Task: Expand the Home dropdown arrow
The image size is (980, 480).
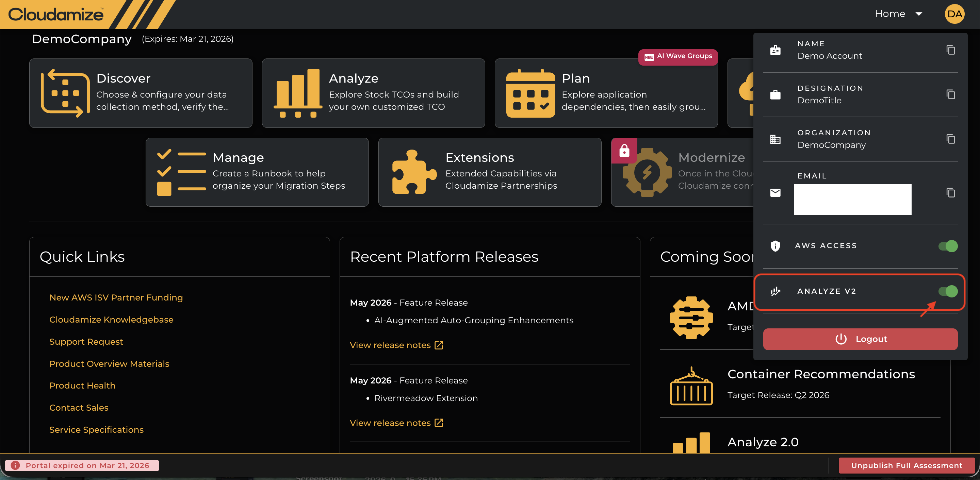Action: pyautogui.click(x=918, y=14)
